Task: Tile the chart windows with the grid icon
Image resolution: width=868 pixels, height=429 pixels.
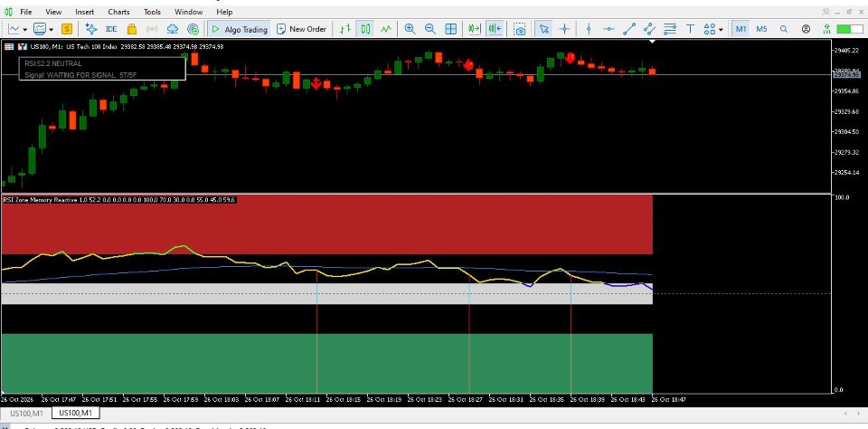Action: [x=451, y=29]
